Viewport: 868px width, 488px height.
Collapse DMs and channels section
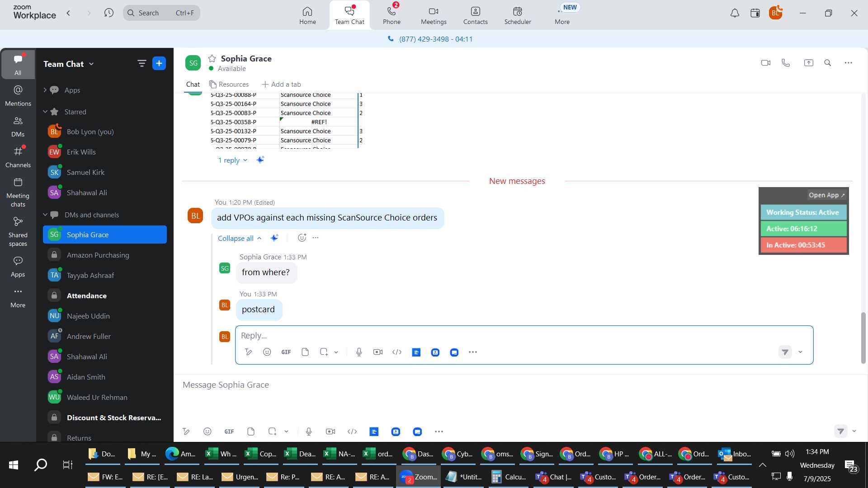45,215
